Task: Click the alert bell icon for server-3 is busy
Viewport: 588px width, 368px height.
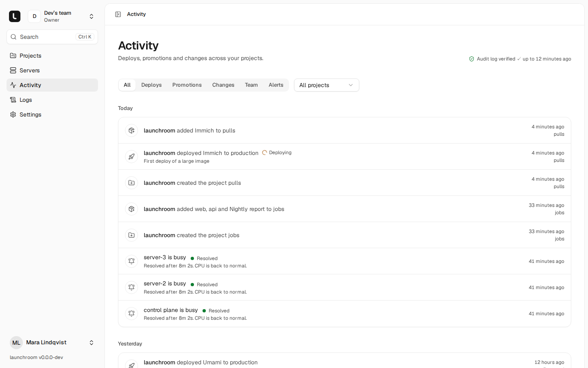Action: (x=131, y=261)
